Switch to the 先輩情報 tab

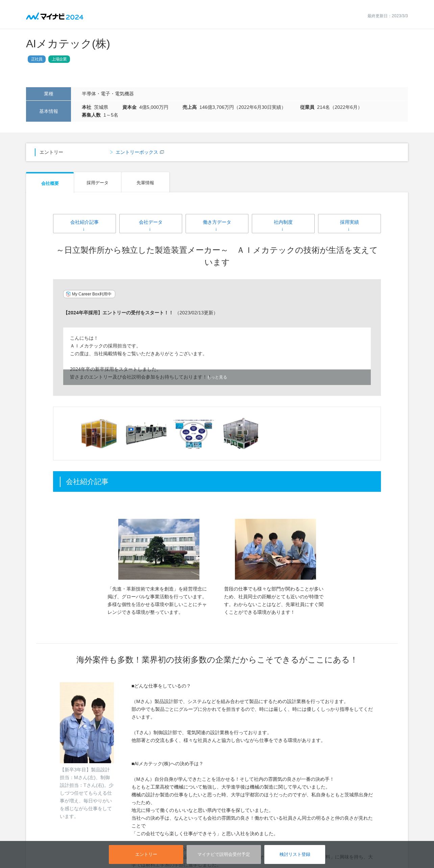click(x=145, y=183)
